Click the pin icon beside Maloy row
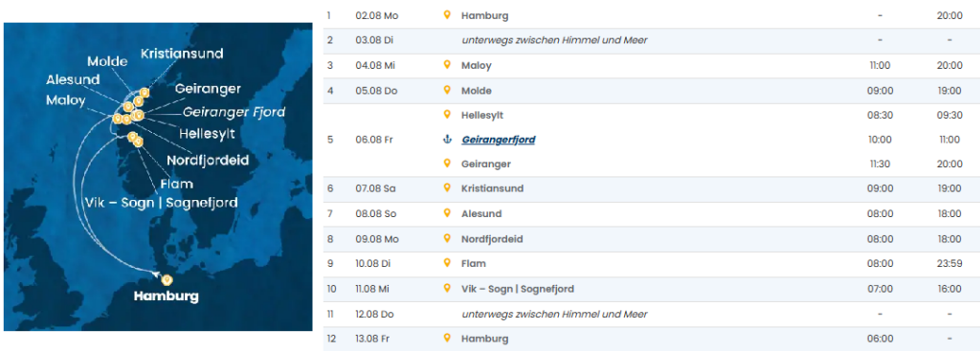The image size is (980, 351). pyautogui.click(x=447, y=65)
